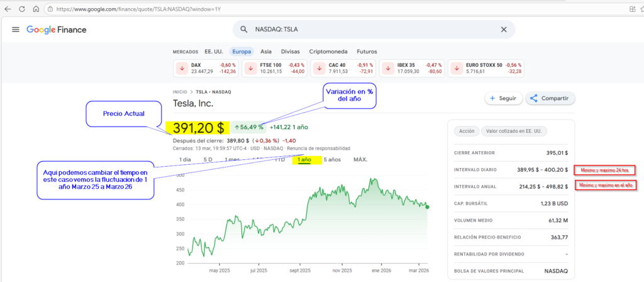
Task: Click the browser home icon
Action: pyautogui.click(x=36, y=9)
